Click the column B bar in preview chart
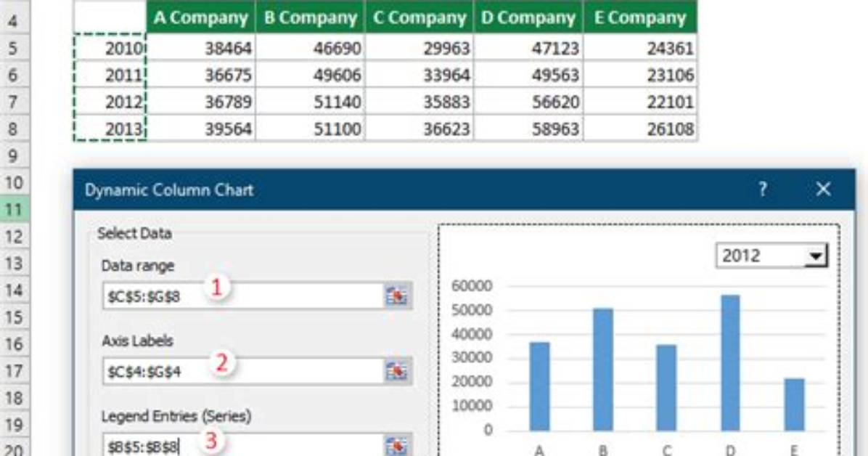 point(603,370)
